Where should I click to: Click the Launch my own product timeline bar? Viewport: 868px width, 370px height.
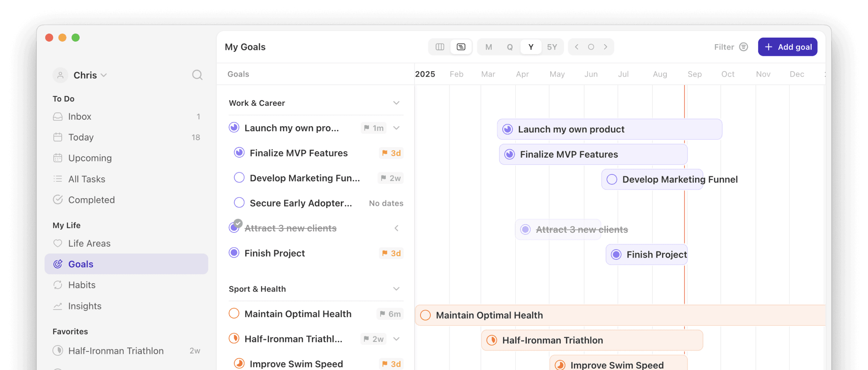click(x=609, y=129)
